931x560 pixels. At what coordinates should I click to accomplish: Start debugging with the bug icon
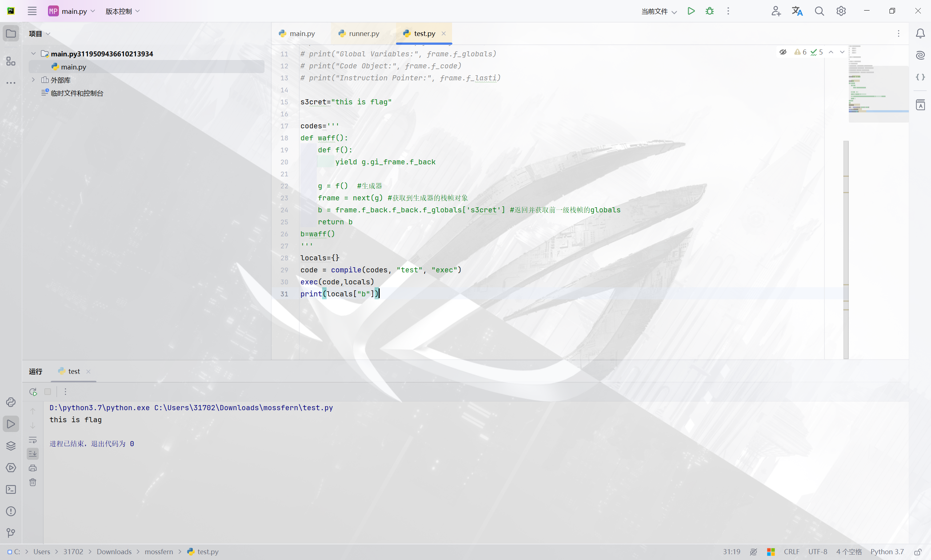[x=710, y=11]
